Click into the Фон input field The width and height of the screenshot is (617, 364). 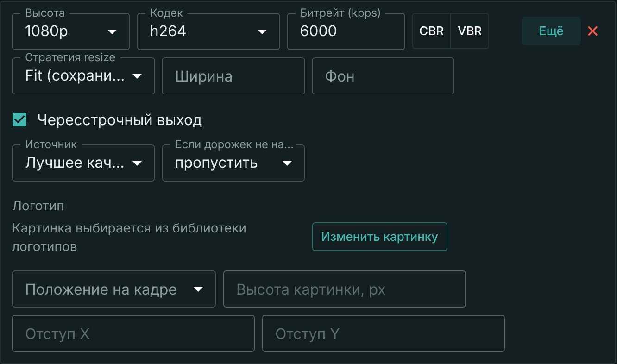(383, 76)
